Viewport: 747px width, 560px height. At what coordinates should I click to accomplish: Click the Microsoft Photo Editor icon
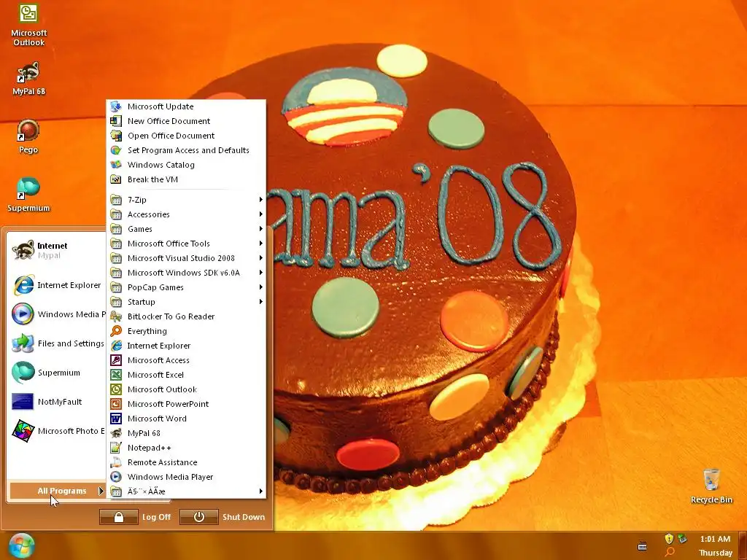click(23, 430)
